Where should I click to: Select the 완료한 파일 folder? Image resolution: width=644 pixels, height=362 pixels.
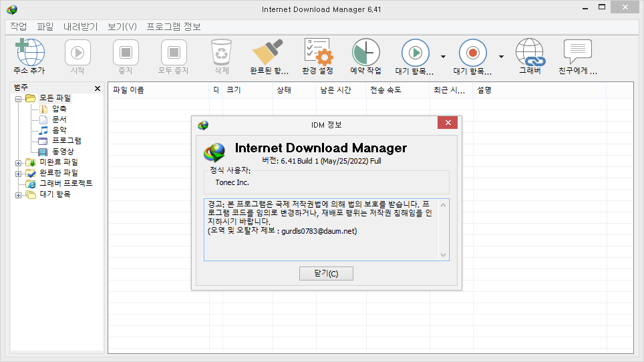[59, 173]
